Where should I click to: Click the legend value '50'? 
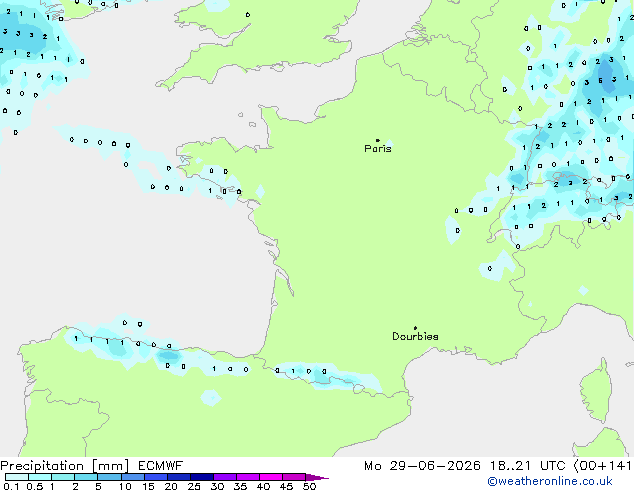click(310, 486)
